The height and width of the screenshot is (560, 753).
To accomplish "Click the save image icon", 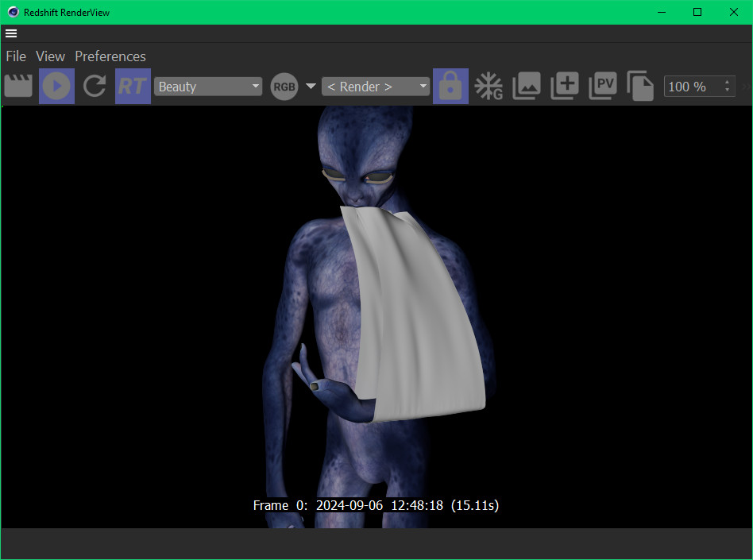I will [x=527, y=86].
